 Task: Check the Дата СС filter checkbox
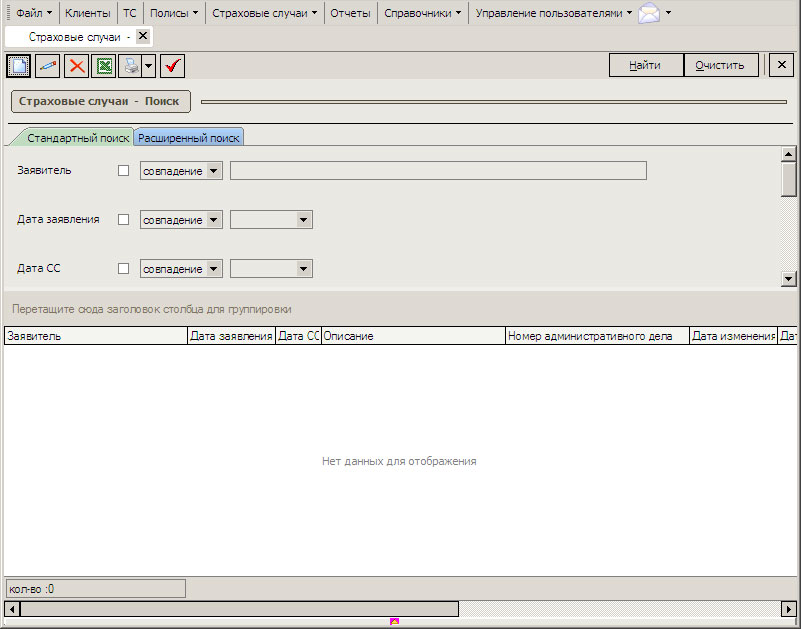tap(124, 269)
